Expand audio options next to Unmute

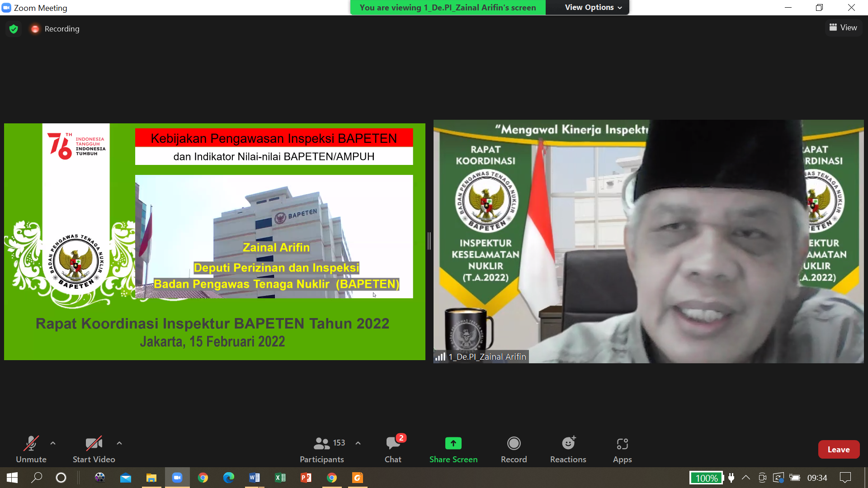tap(53, 443)
